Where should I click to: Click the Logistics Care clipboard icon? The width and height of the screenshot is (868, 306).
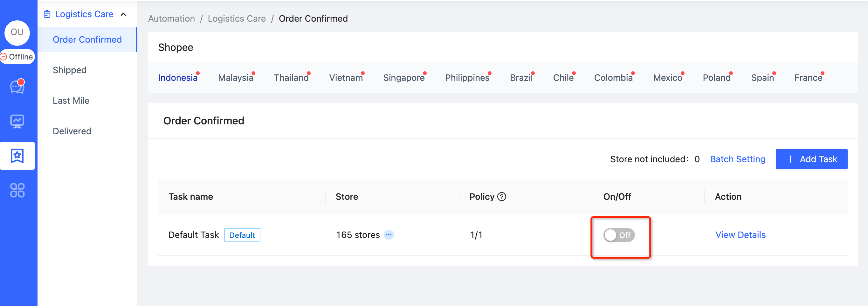coord(47,14)
